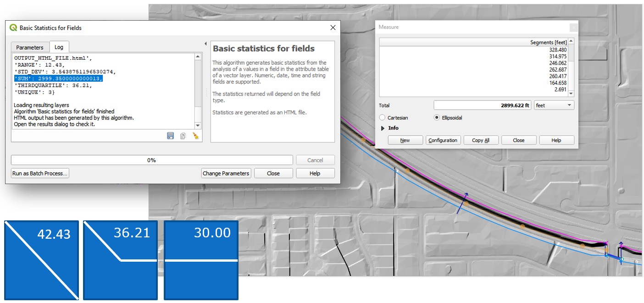Click the Total measurement field

tap(483, 106)
